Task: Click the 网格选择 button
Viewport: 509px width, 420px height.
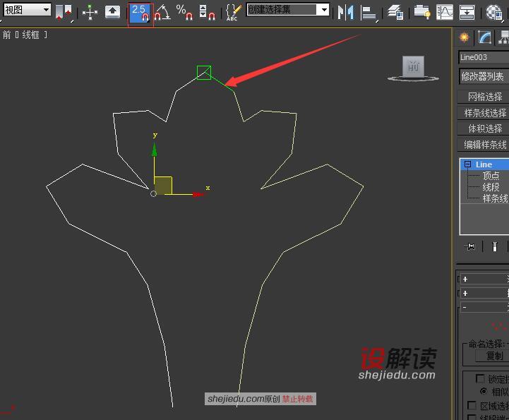Action: point(484,97)
